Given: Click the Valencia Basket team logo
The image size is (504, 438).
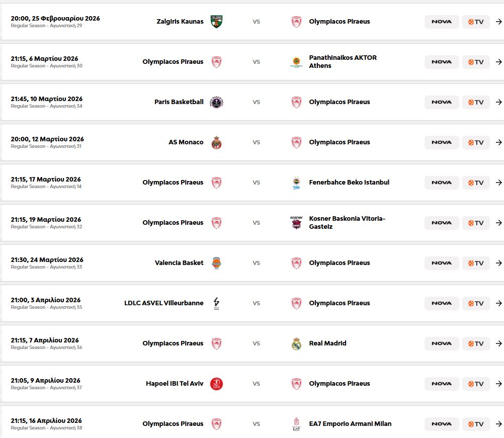Looking at the screenshot, I should pos(216,263).
